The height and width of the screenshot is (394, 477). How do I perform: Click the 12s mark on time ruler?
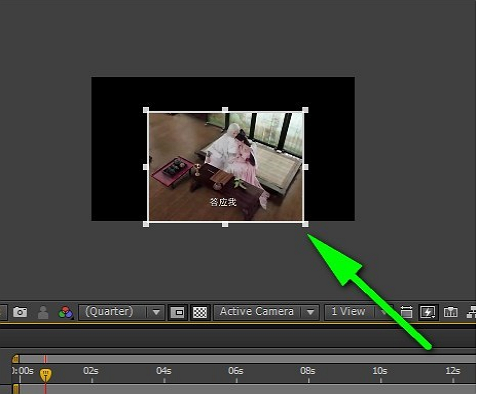(452, 371)
